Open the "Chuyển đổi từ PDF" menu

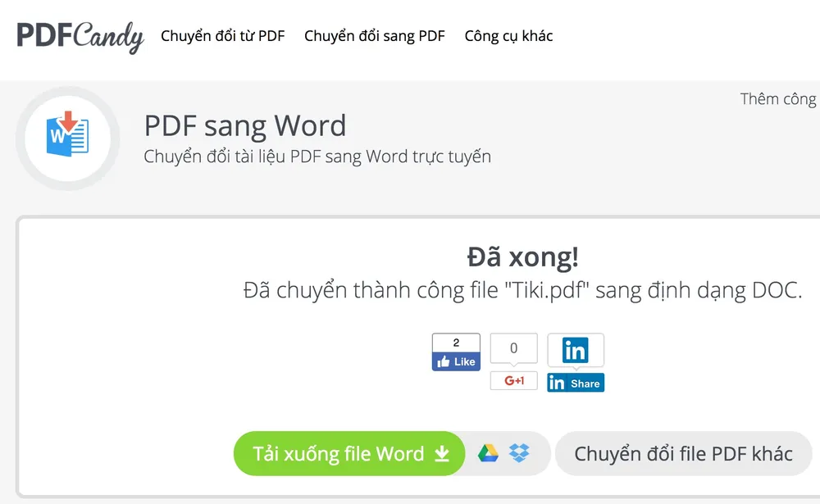point(222,36)
